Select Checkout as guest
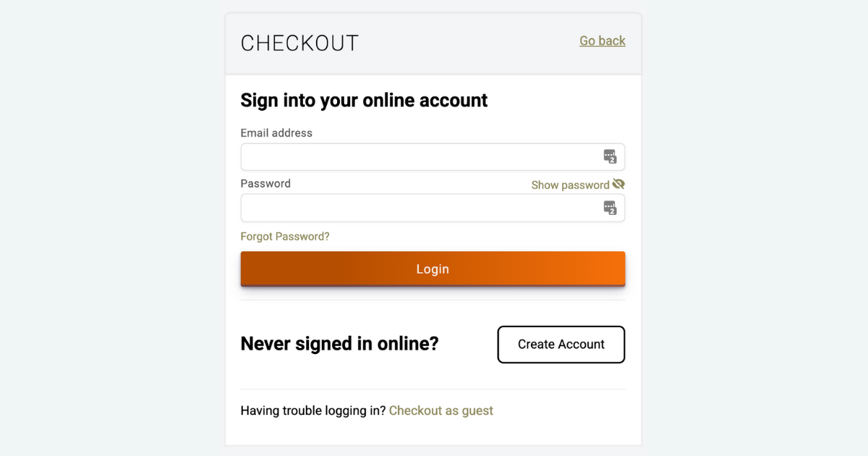 [441, 410]
